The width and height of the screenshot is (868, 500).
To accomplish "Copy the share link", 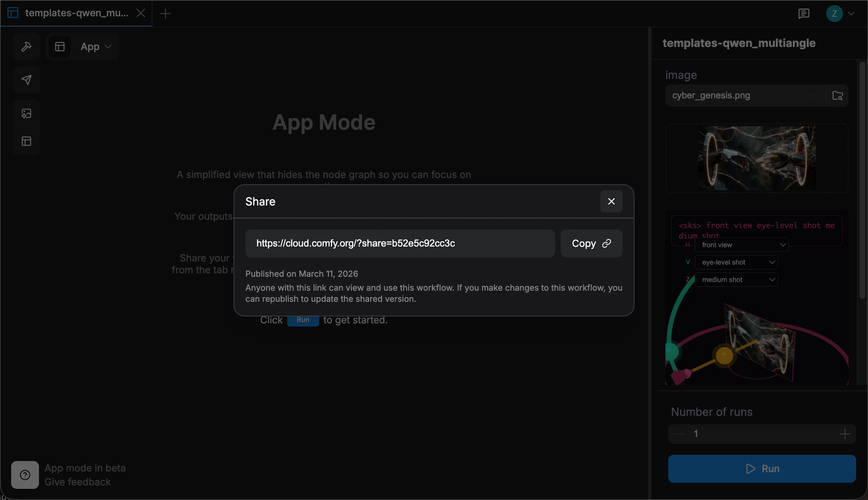I will 591,243.
